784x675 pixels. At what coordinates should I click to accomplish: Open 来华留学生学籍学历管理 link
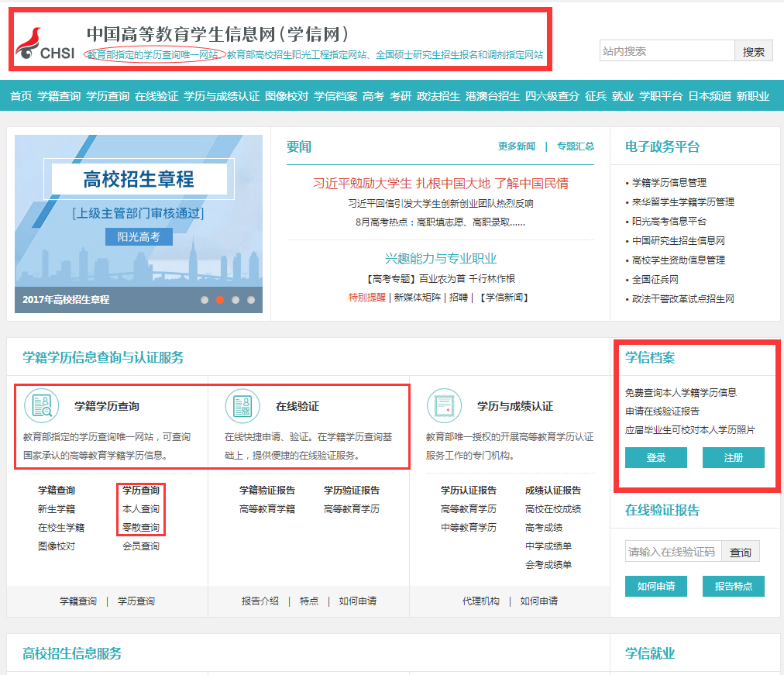point(683,202)
